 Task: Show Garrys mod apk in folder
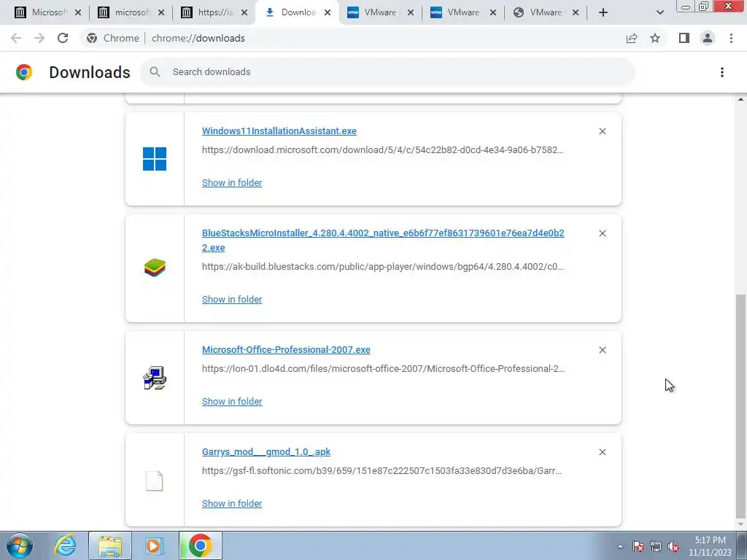[232, 503]
